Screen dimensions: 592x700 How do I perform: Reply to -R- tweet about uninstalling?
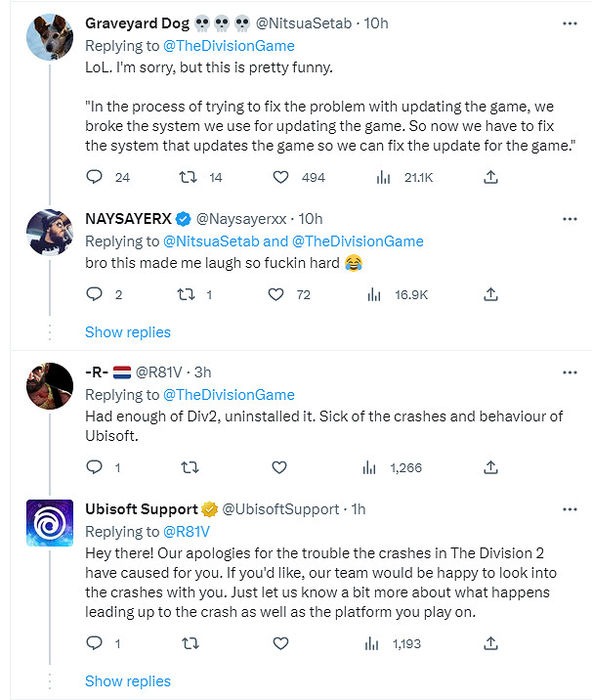click(95, 467)
